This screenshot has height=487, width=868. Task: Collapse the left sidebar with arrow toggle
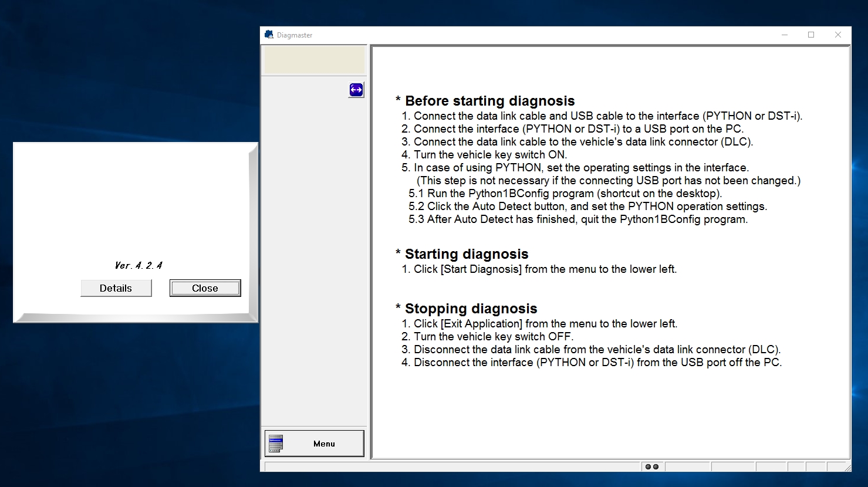[x=356, y=89]
